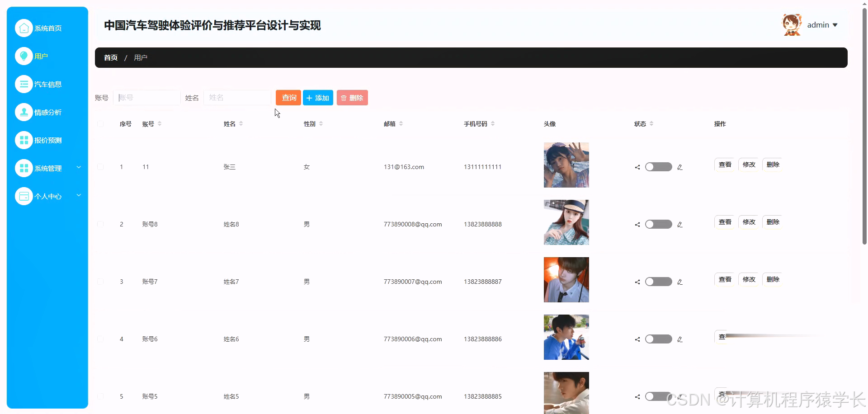Click the 汽车信息 list icon in sidebar
The width and height of the screenshot is (868, 414).
24,84
